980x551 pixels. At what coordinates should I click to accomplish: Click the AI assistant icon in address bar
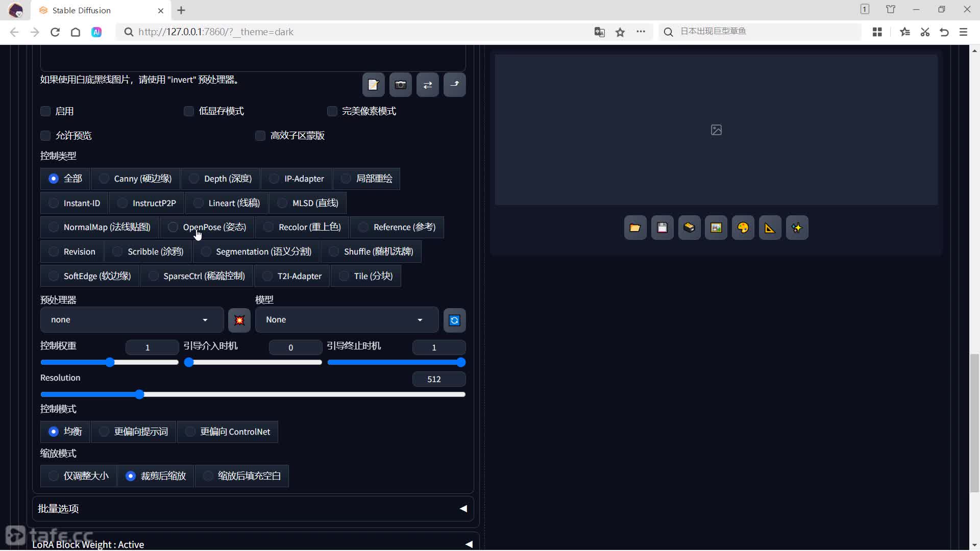pyautogui.click(x=96, y=32)
